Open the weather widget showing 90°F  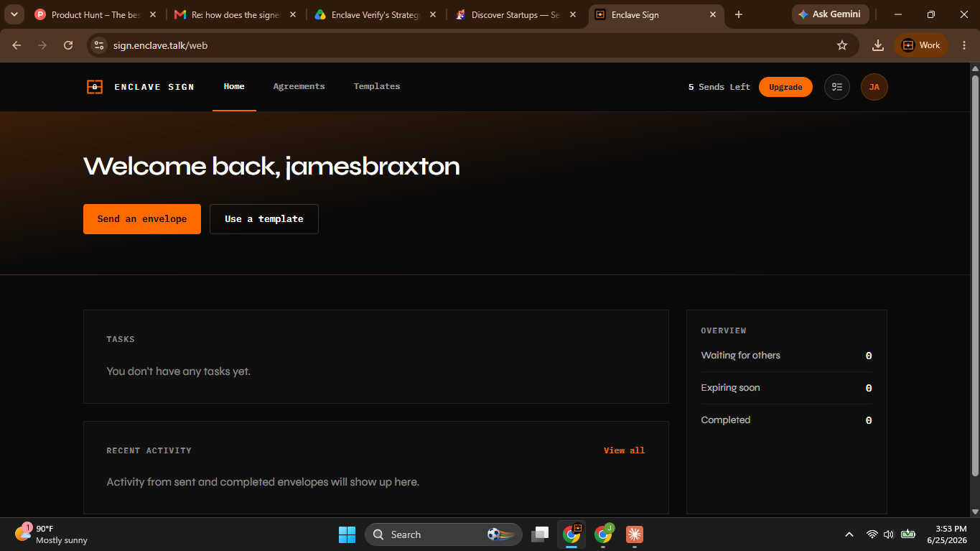pyautogui.click(x=51, y=534)
